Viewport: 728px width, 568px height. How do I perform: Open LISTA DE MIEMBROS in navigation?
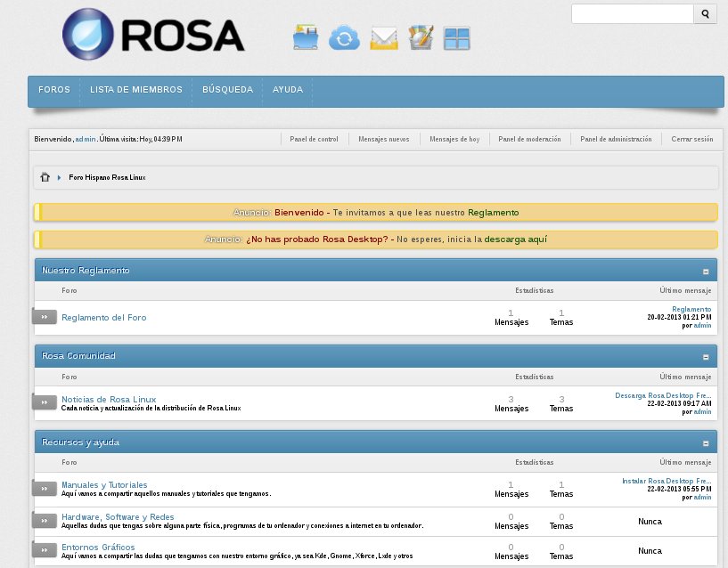point(136,90)
